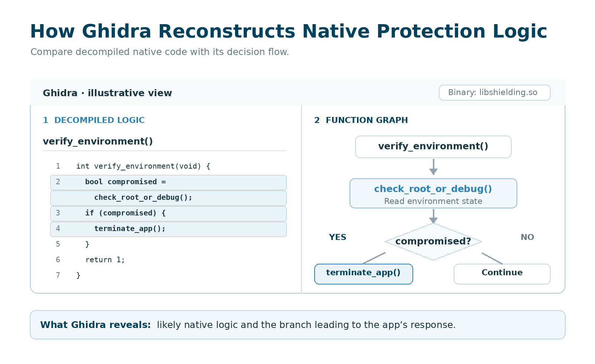Select highlighted line 'check_root_or_debug();'
The height and width of the screenshot is (364, 595).
(168, 198)
